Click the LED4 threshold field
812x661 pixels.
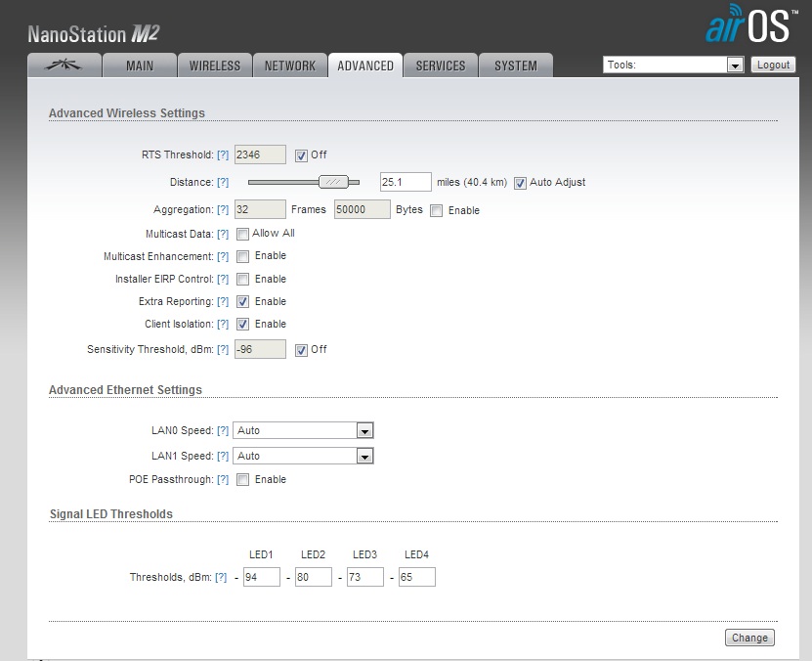point(417,577)
